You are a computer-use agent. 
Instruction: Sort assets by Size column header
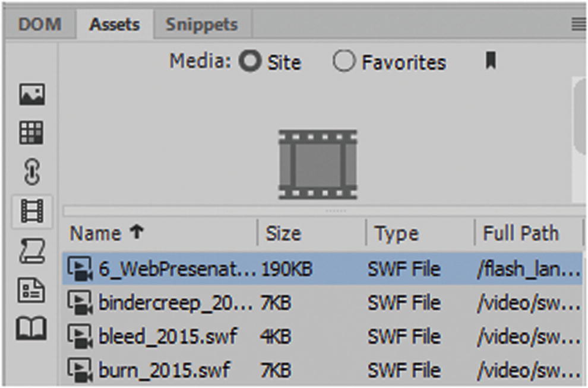(283, 234)
